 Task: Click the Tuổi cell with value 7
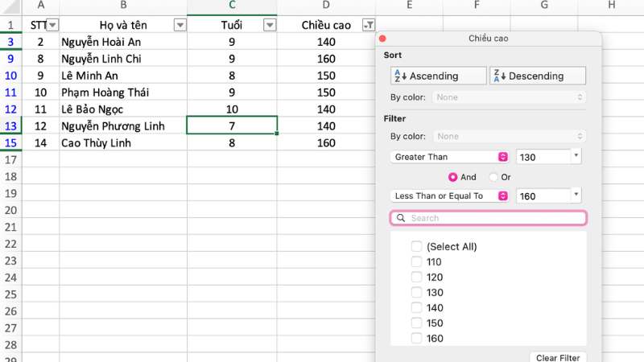pyautogui.click(x=232, y=126)
